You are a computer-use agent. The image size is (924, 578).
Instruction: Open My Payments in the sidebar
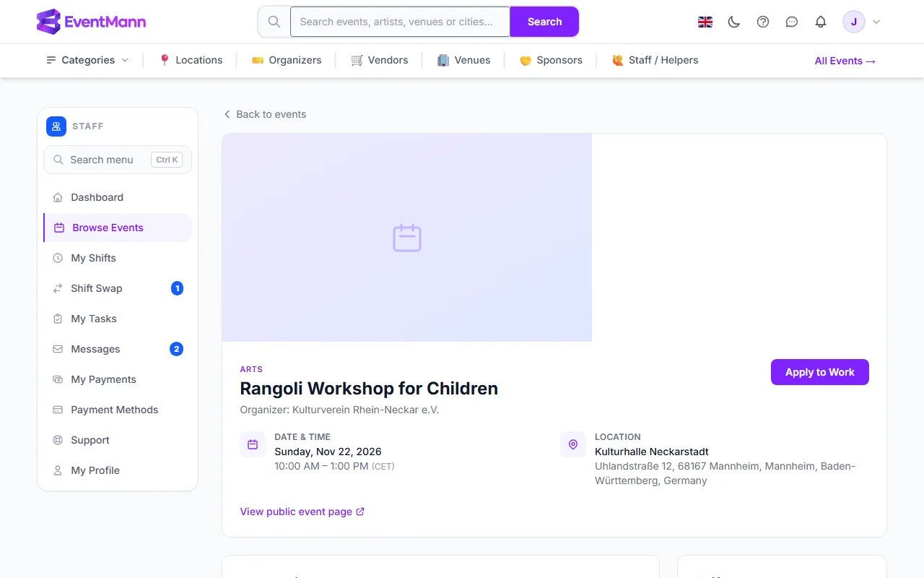(118, 379)
